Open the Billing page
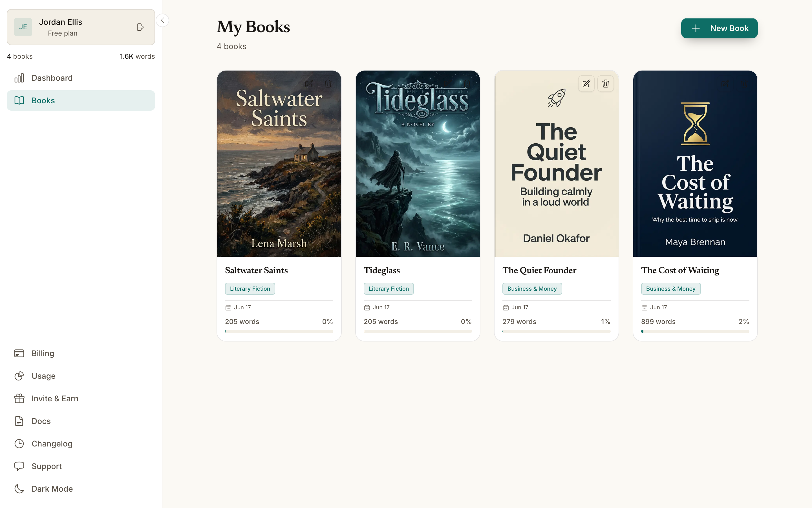 [81, 353]
